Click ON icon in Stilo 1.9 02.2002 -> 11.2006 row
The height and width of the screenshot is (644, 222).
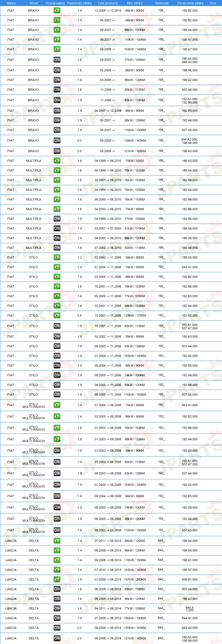(57, 337)
